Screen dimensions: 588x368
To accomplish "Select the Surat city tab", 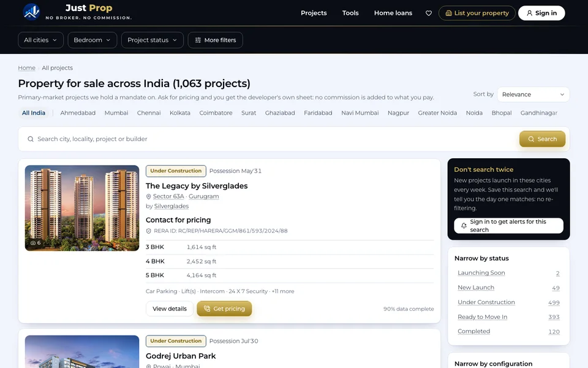I will pos(249,113).
